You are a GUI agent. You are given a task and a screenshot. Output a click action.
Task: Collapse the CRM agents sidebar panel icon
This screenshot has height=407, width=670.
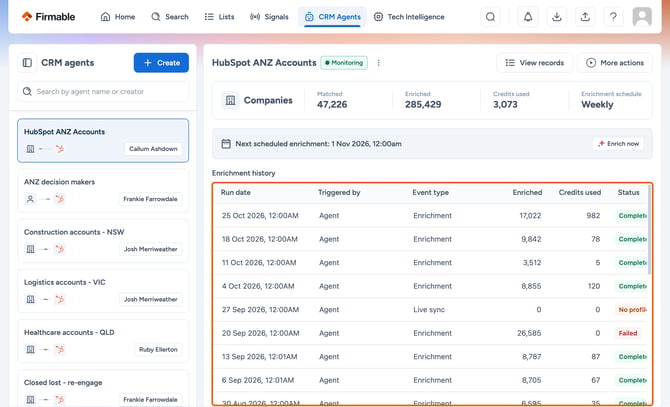click(x=27, y=63)
